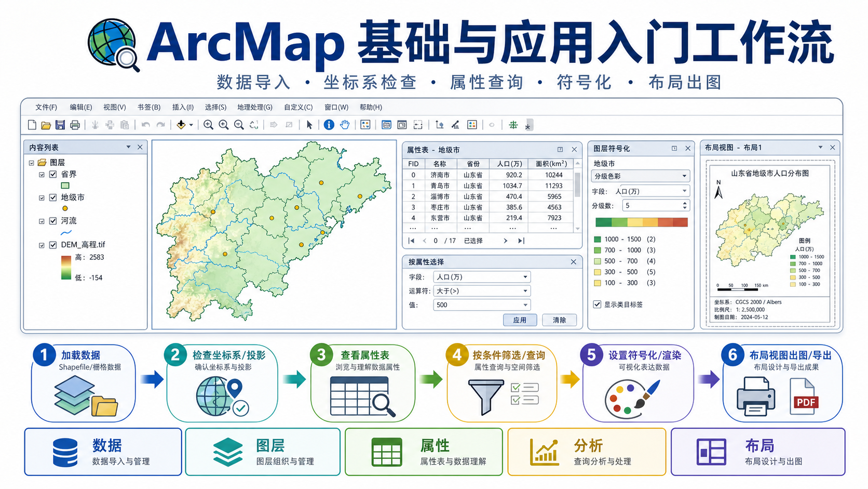The height and width of the screenshot is (489, 868).
Task: Activate the Select Elements arrow tool
Action: tap(309, 125)
